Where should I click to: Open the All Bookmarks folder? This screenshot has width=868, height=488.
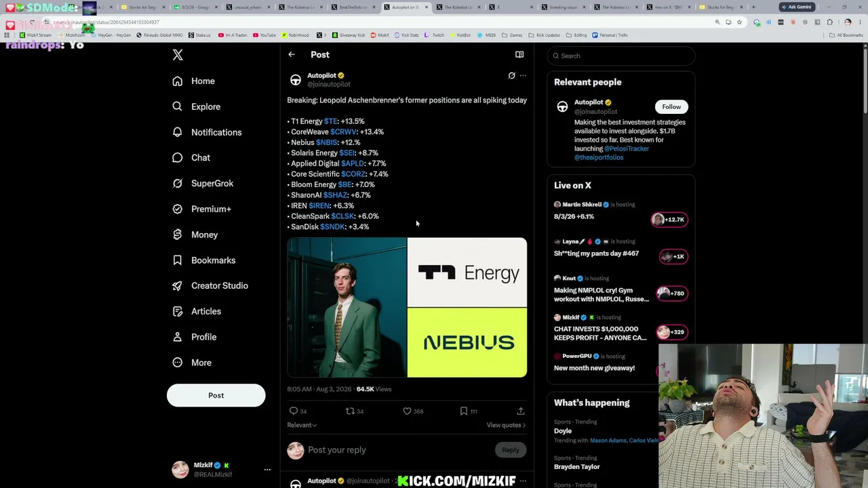coord(847,35)
